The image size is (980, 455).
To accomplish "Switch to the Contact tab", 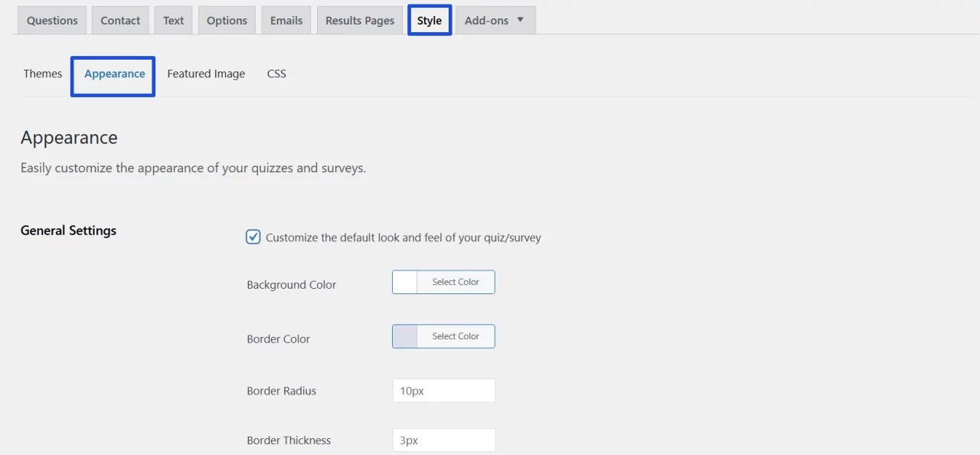I will click(x=120, y=21).
